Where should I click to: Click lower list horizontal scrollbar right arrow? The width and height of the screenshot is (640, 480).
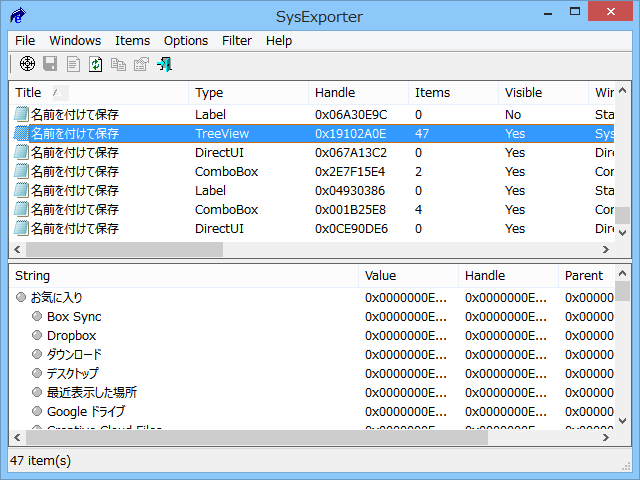pos(606,438)
